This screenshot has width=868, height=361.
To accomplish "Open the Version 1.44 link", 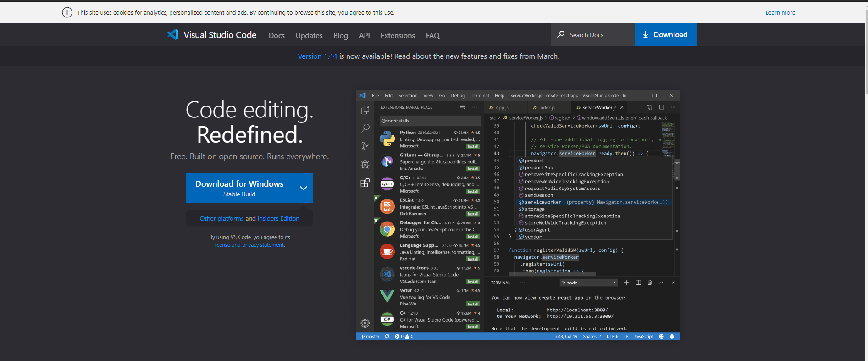I will [x=317, y=56].
